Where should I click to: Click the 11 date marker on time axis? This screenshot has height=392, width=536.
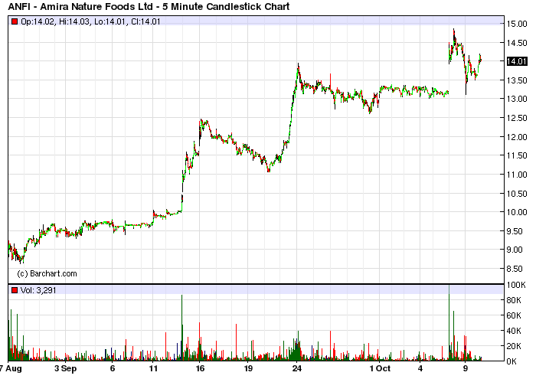point(153,369)
